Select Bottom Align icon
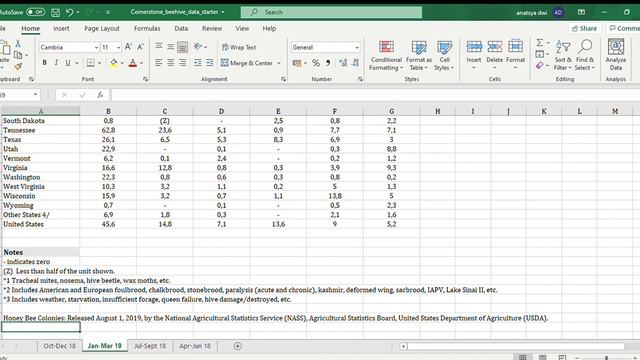Screen dimensions: 640x360 coord(182,47)
